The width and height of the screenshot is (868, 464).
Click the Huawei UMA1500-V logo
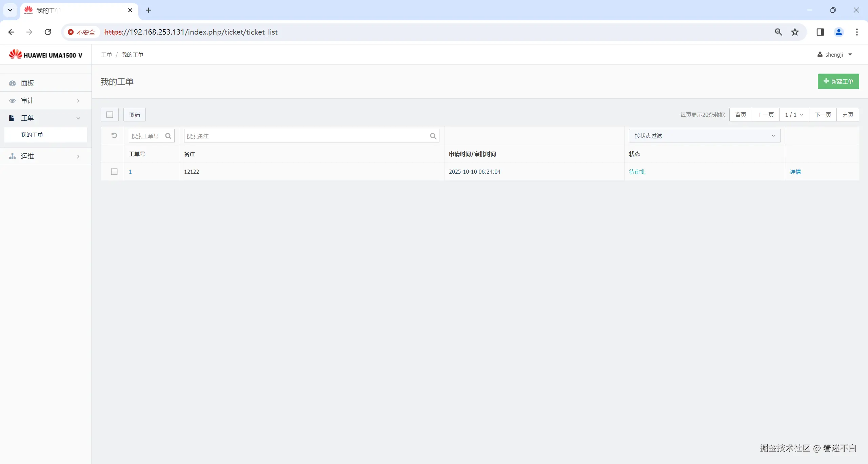pyautogui.click(x=46, y=55)
